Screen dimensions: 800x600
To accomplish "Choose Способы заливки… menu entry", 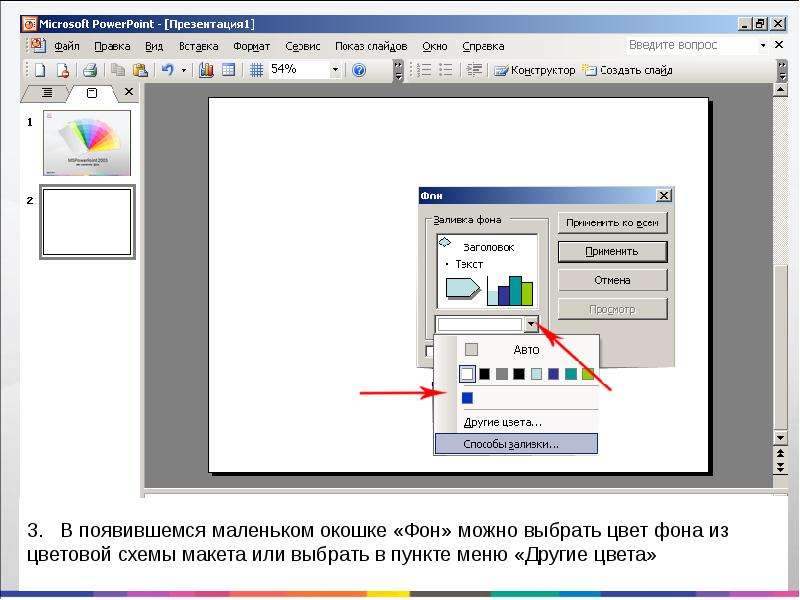I will [x=516, y=444].
